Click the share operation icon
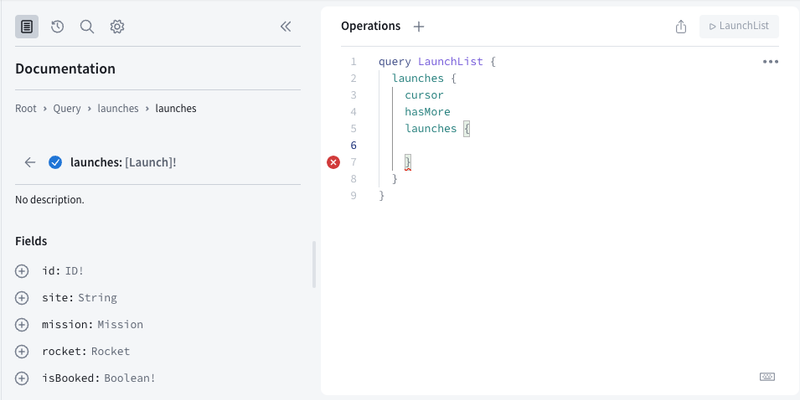Screen dimensions: 800x400 pyautogui.click(x=681, y=27)
